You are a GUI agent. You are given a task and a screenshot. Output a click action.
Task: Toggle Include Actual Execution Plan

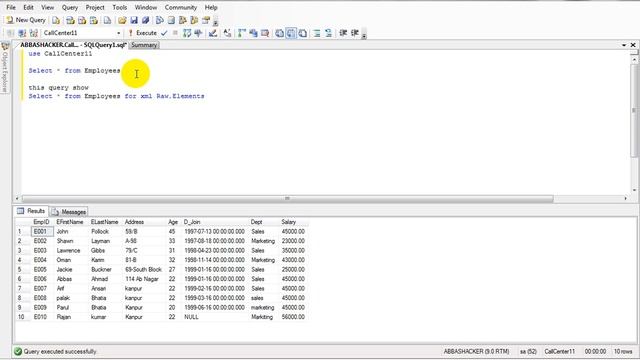(242, 33)
